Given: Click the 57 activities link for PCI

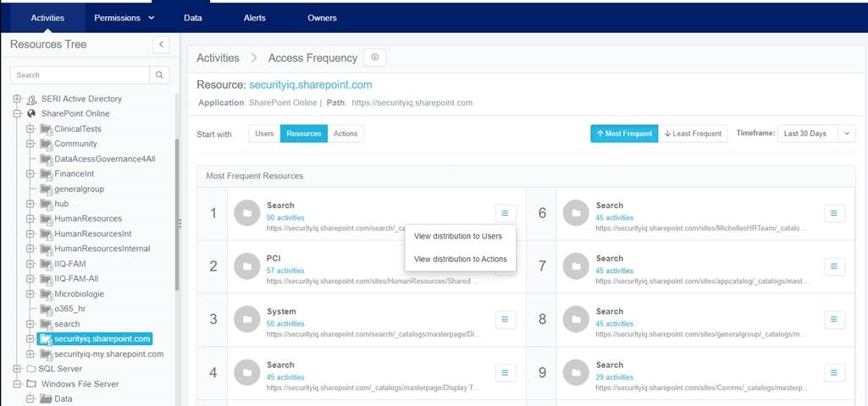Looking at the screenshot, I should tap(285, 271).
